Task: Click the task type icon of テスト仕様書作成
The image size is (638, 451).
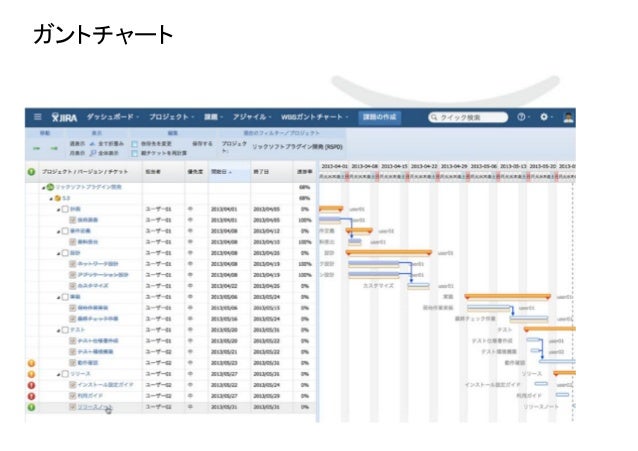Action: 72,341
